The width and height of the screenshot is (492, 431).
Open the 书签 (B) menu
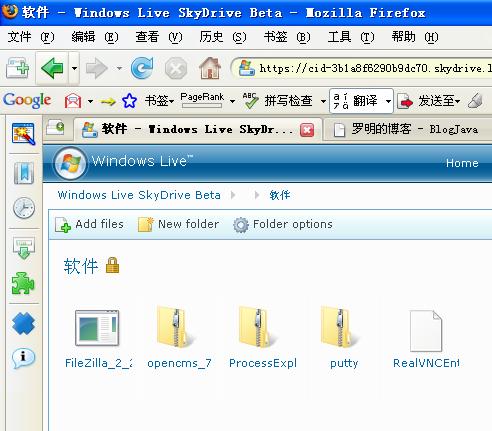tap(287, 37)
